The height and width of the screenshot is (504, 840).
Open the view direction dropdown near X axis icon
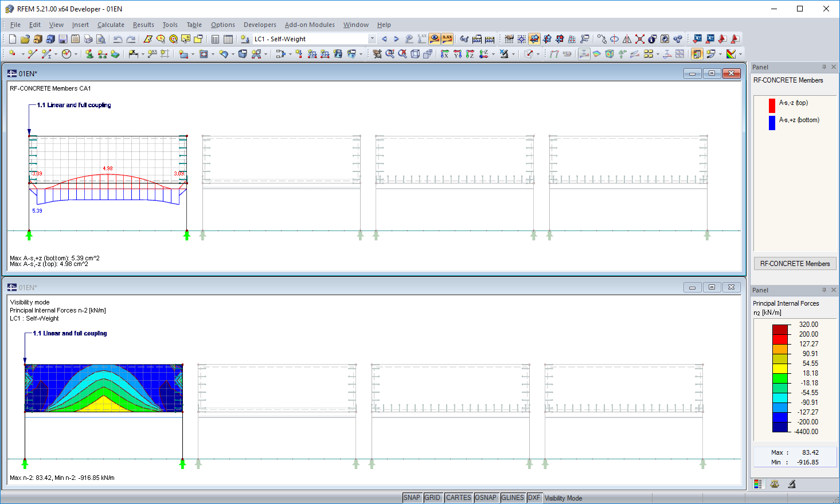pos(493,54)
